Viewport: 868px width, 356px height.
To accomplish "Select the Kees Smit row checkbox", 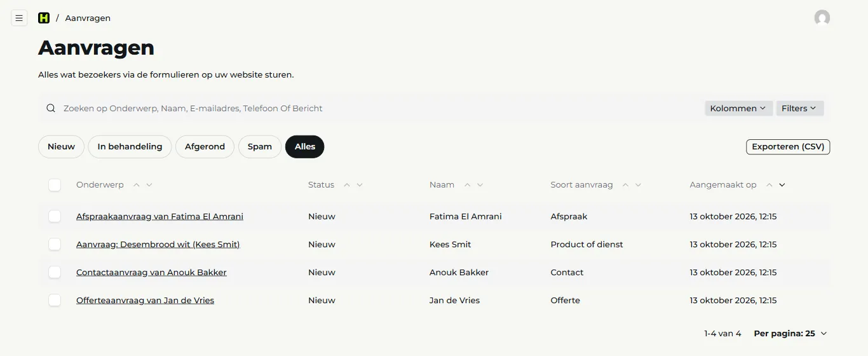I will coord(55,244).
